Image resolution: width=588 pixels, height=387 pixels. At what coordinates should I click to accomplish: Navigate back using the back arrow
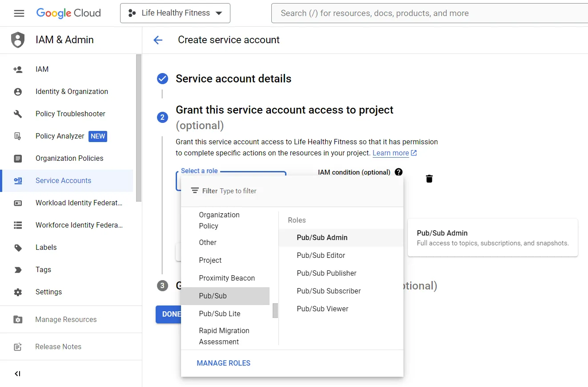pyautogui.click(x=158, y=40)
